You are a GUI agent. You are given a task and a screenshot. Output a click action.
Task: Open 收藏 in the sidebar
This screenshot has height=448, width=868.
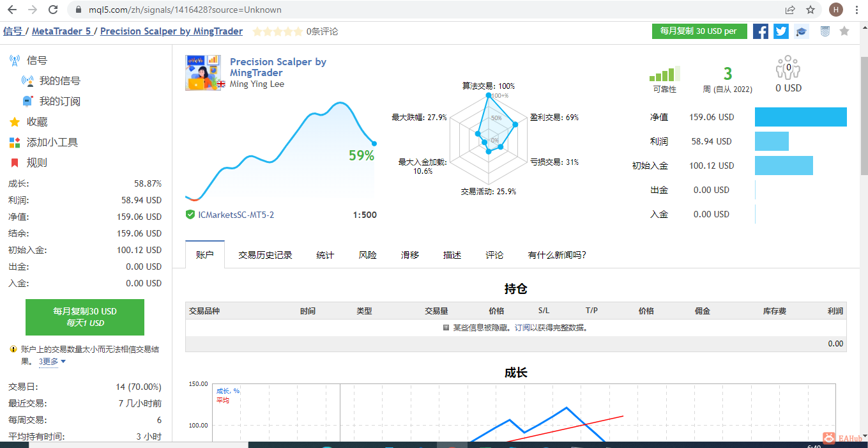point(37,122)
